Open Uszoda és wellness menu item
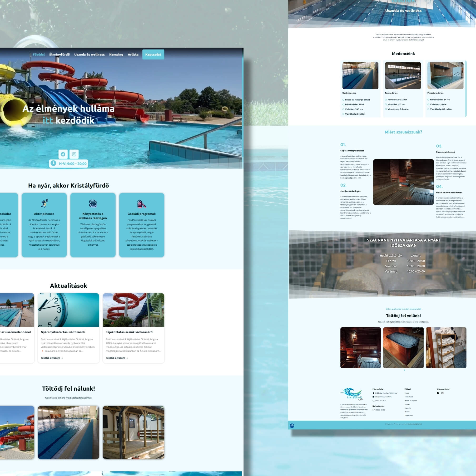The width and height of the screenshot is (476, 476). pyautogui.click(x=89, y=55)
